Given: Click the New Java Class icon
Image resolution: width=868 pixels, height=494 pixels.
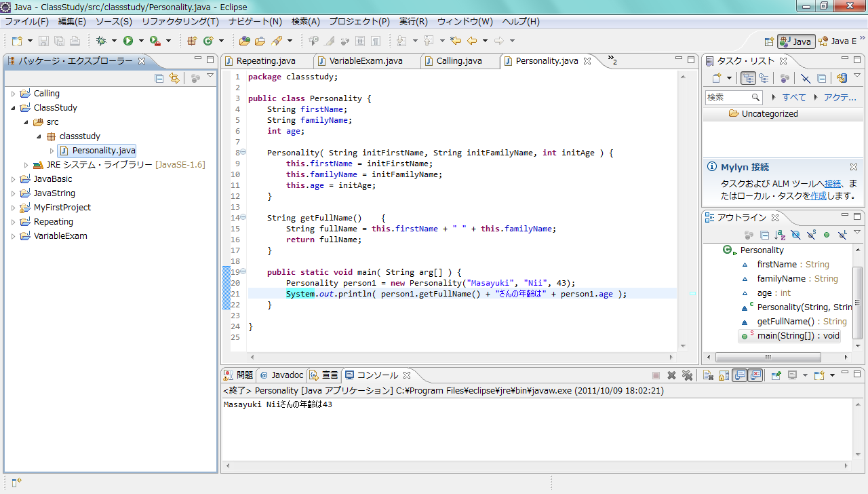Looking at the screenshot, I should pos(209,41).
